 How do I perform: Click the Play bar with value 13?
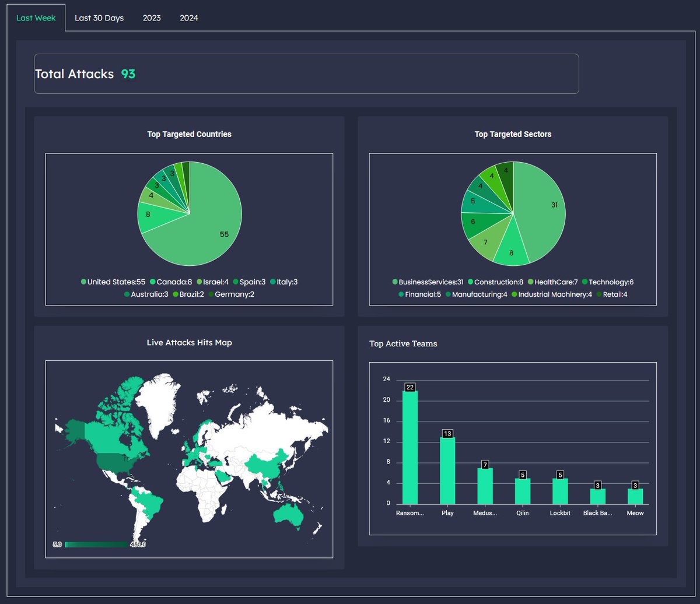pyautogui.click(x=447, y=470)
